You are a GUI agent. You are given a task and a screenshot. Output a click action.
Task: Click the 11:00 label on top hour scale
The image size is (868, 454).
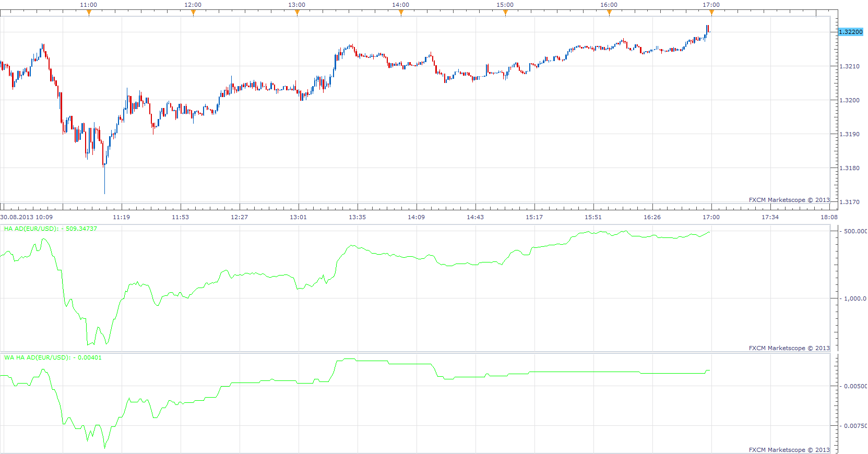(89, 5)
